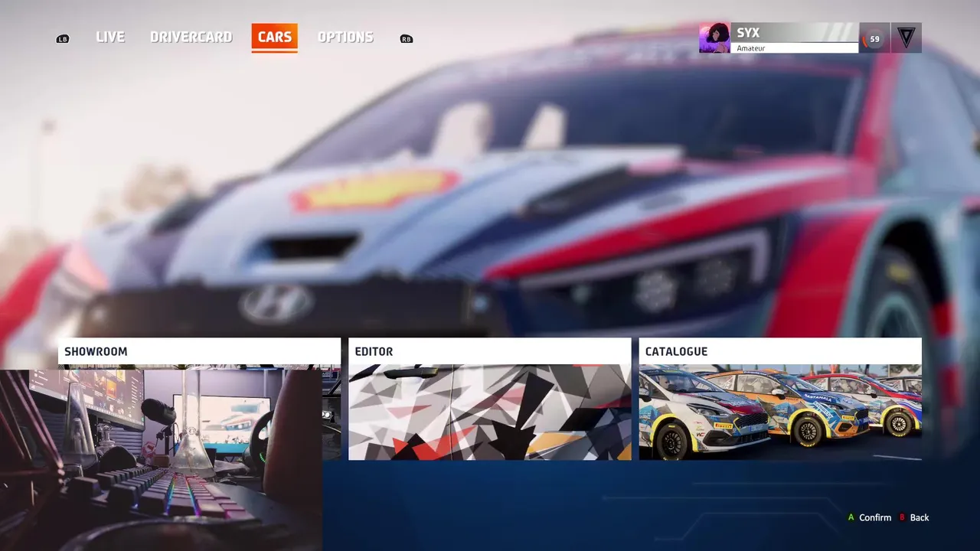Select the CARS tab

coord(274,37)
